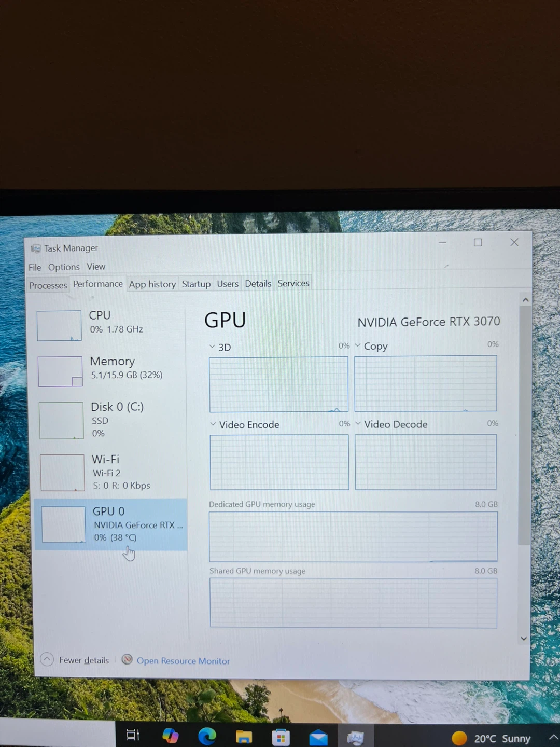Go to the Startup tab
Viewport: 560px width, 747px height.
tap(196, 284)
